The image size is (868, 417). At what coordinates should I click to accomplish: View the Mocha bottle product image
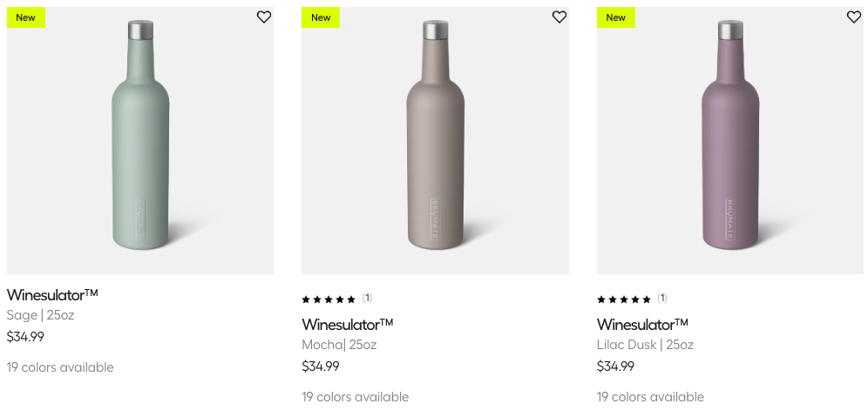(x=435, y=139)
